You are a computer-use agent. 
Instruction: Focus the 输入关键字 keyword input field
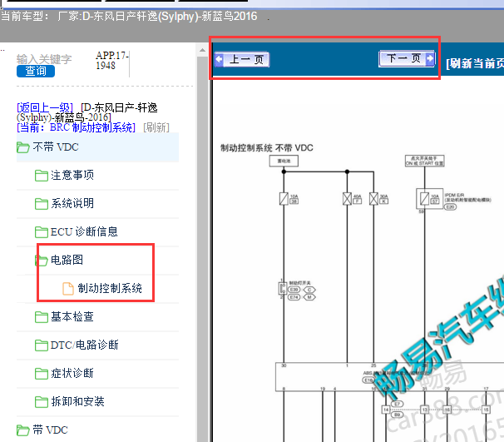click(x=44, y=59)
